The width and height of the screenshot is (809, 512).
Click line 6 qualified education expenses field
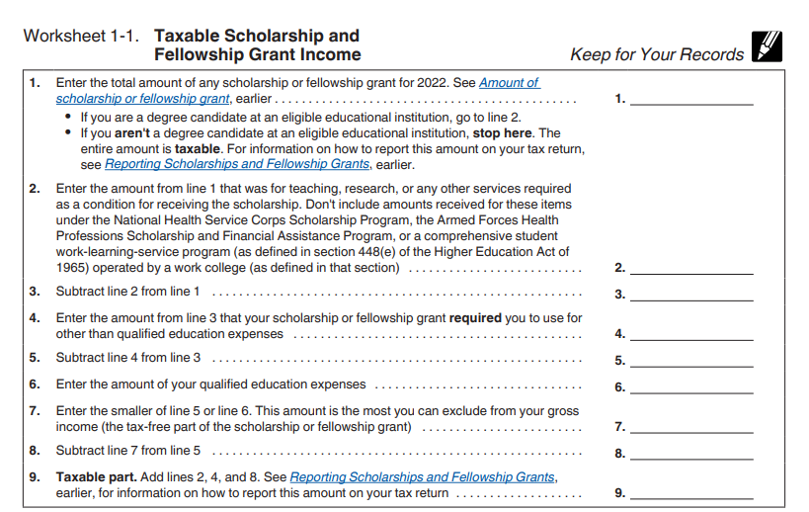point(691,386)
